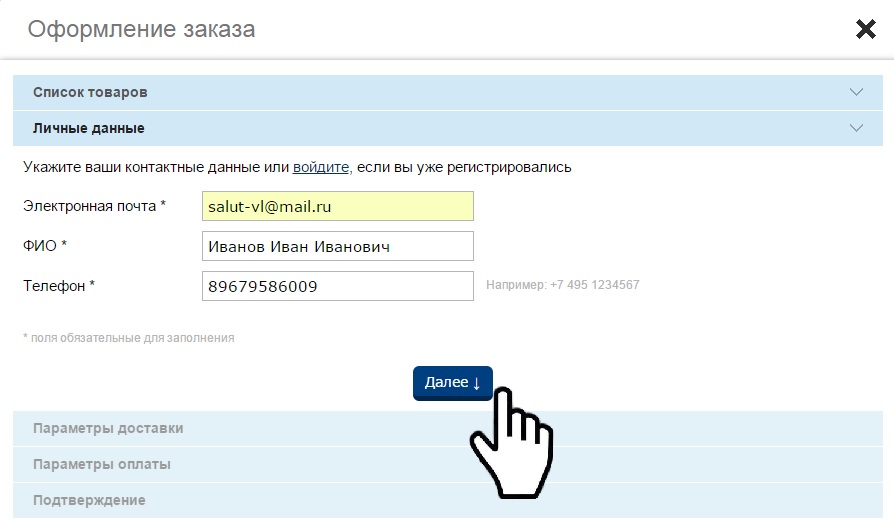Image resolution: width=894 pixels, height=530 pixels.
Task: Select the Личные данные section header
Action: click(448, 128)
